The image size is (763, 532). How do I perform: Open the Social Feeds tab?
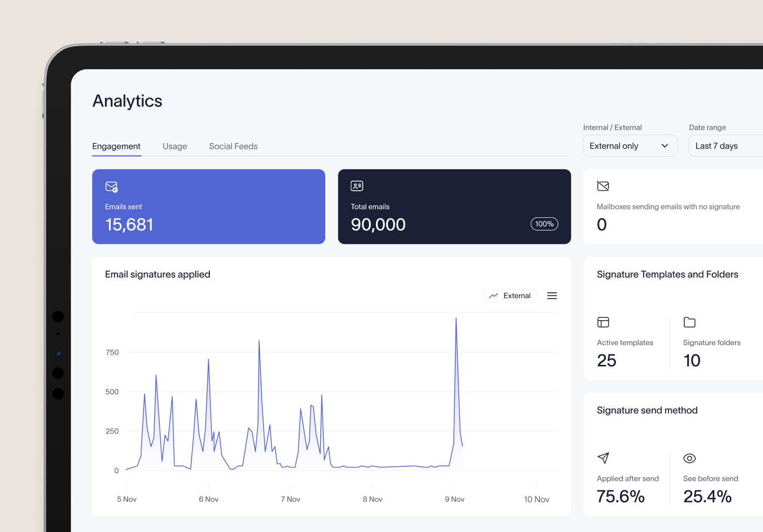[x=233, y=146]
